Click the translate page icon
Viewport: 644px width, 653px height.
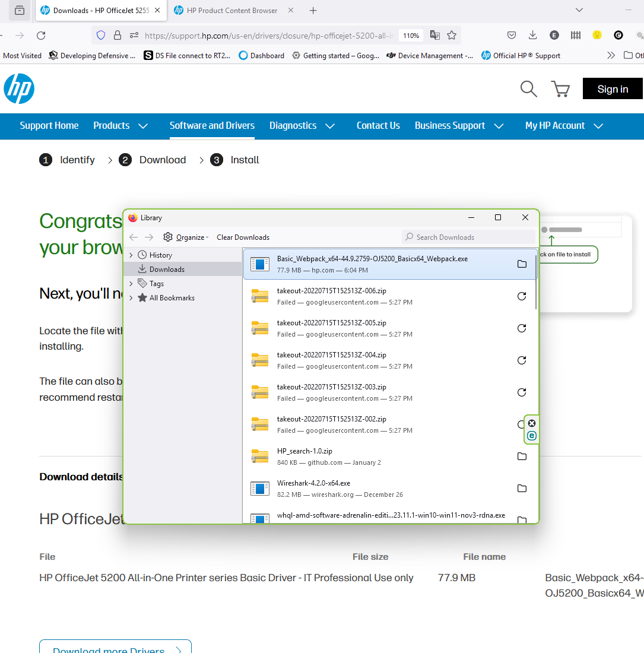pyautogui.click(x=435, y=36)
